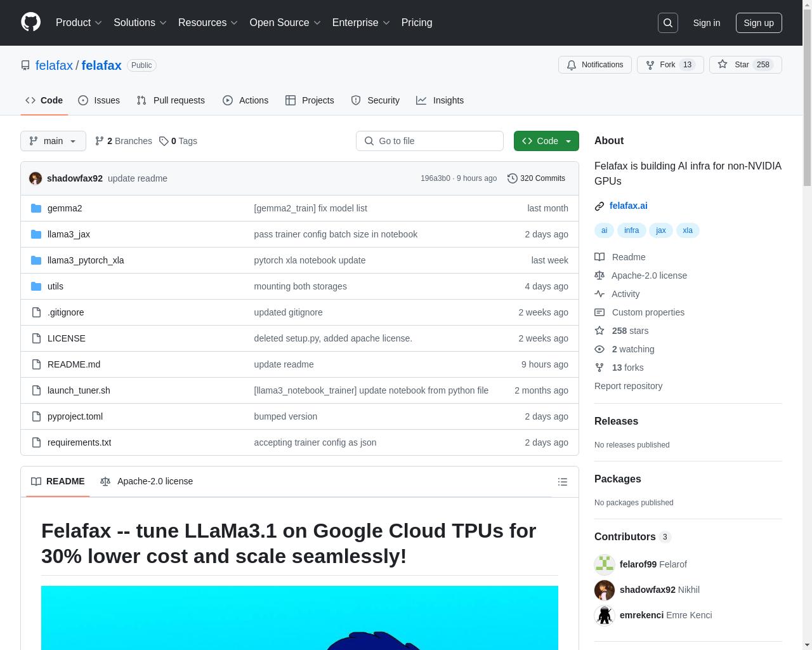This screenshot has height=650, width=812.
Task: Switch to the Apache-2.0 license README tab
Action: coord(147,481)
